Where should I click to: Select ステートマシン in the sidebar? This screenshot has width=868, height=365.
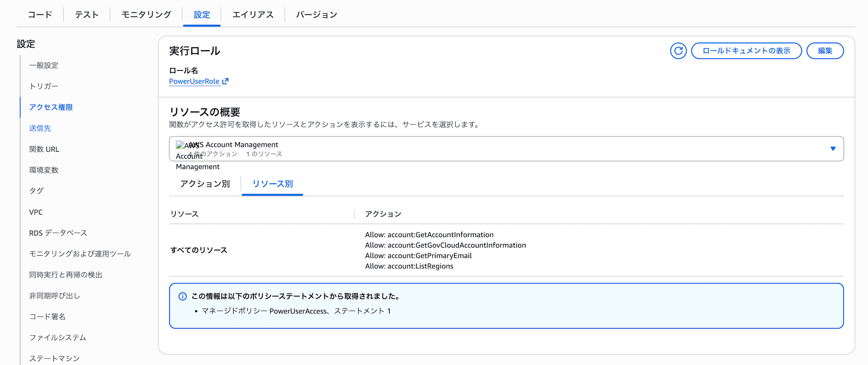[54, 358]
